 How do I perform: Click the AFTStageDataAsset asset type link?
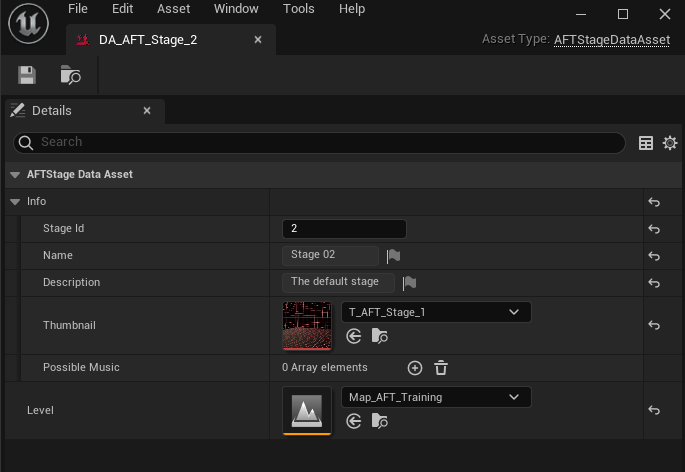(612, 39)
